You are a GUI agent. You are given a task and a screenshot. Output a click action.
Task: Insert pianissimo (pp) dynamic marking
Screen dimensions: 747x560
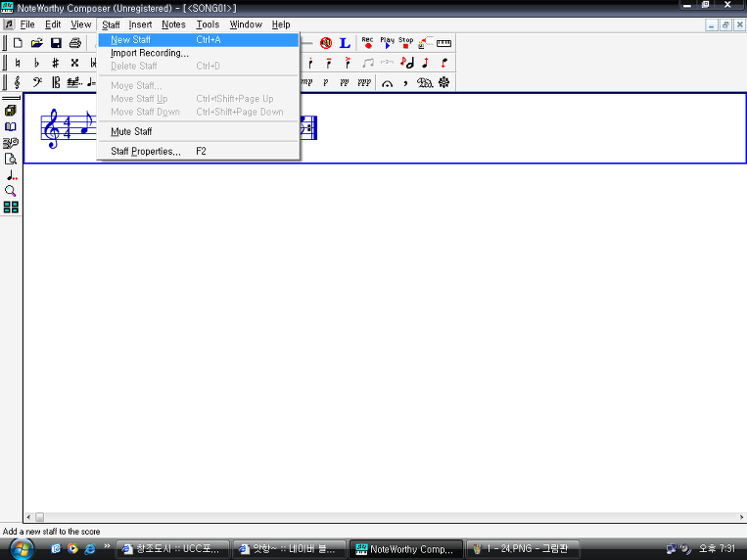[x=345, y=82]
